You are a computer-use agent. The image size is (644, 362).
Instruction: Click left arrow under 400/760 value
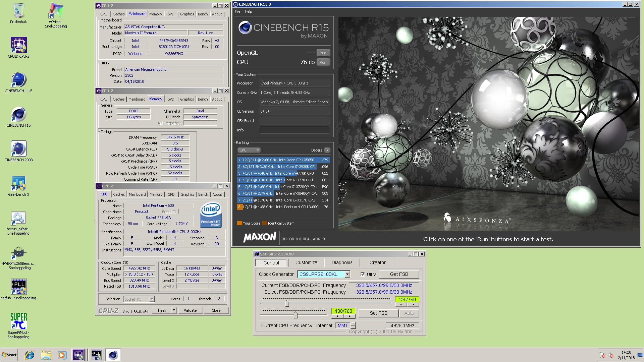[337, 316]
